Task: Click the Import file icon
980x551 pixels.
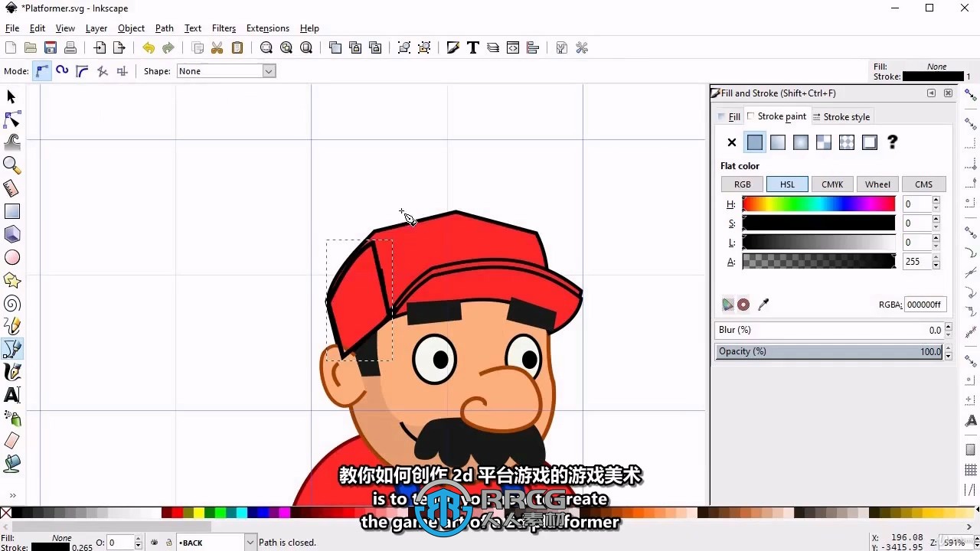Action: tap(100, 47)
